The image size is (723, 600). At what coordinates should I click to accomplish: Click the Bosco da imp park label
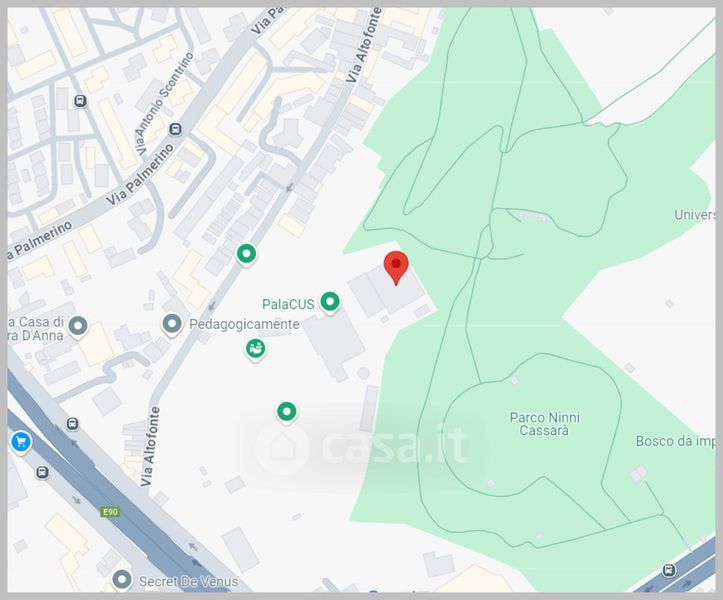coord(675,441)
